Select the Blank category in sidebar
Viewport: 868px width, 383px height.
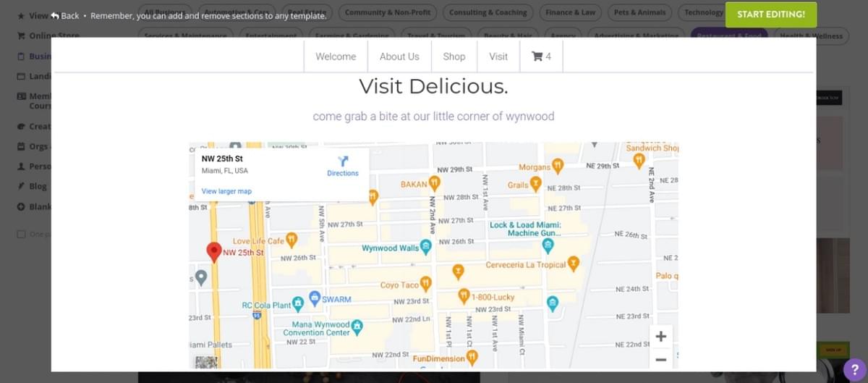tap(40, 206)
